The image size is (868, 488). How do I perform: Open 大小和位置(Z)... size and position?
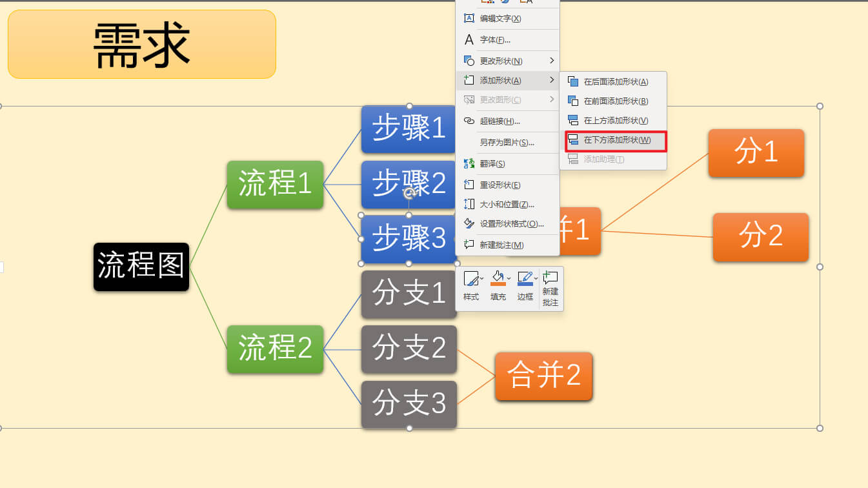(507, 205)
